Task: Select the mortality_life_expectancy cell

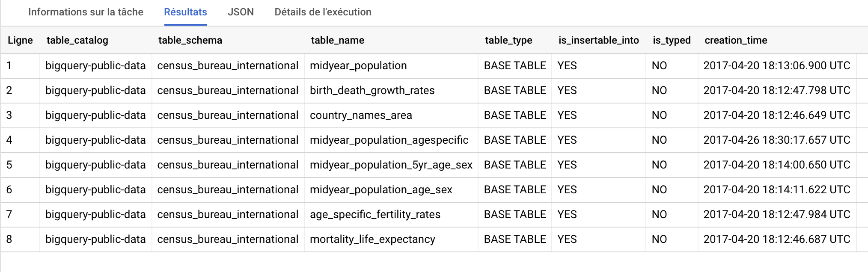Action: pyautogui.click(x=372, y=239)
